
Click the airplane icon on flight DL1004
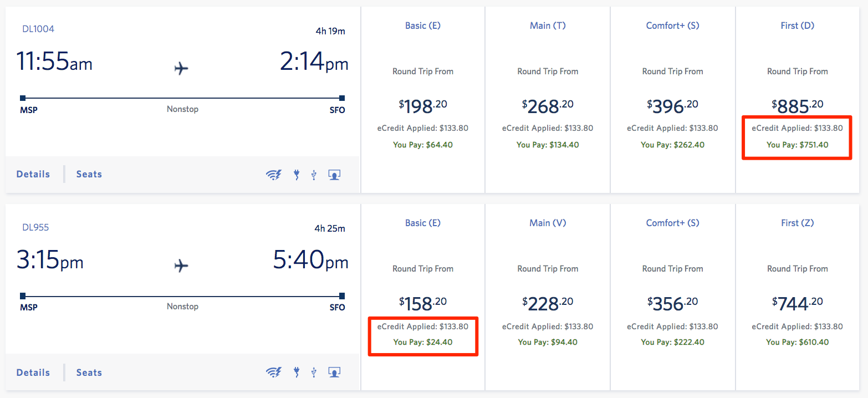tap(182, 68)
